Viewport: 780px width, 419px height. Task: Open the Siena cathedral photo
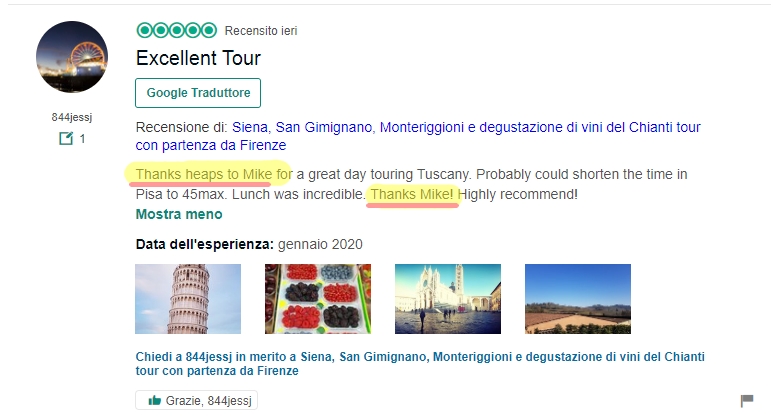(x=448, y=299)
